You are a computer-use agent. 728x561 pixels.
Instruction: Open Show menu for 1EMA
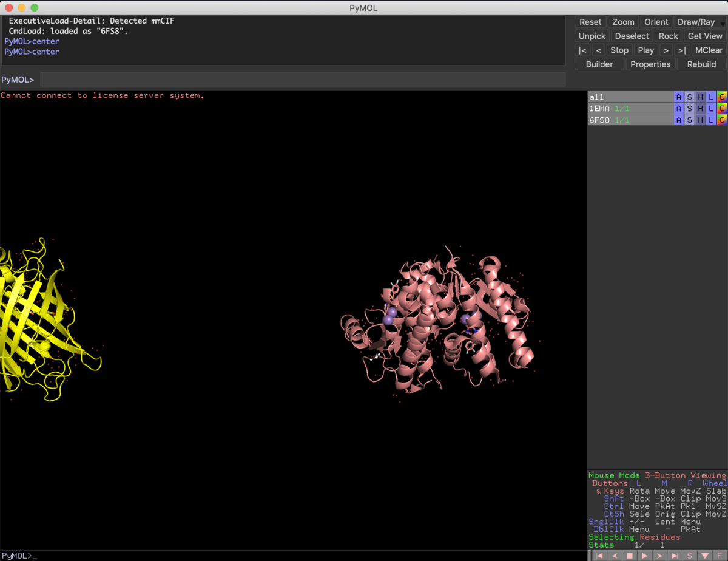[690, 109]
